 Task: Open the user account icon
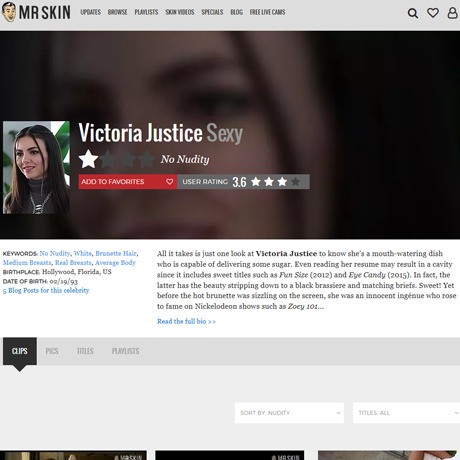[452, 13]
